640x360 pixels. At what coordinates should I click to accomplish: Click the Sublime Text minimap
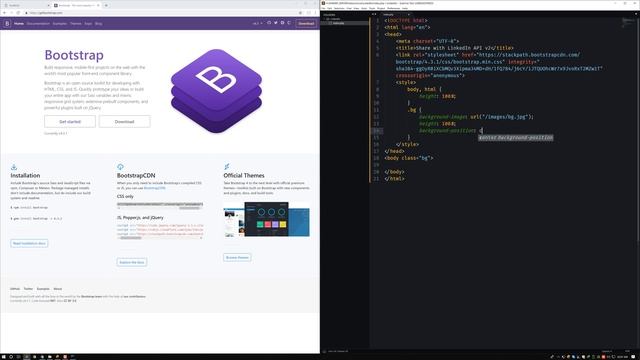628,22
